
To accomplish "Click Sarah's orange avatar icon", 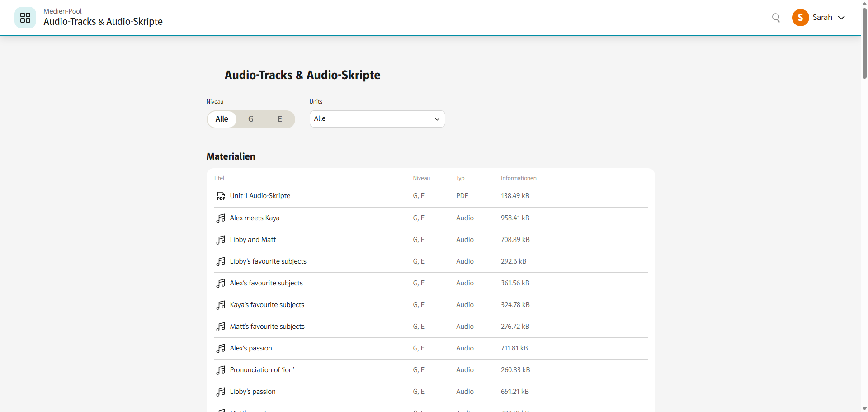I will coord(800,18).
